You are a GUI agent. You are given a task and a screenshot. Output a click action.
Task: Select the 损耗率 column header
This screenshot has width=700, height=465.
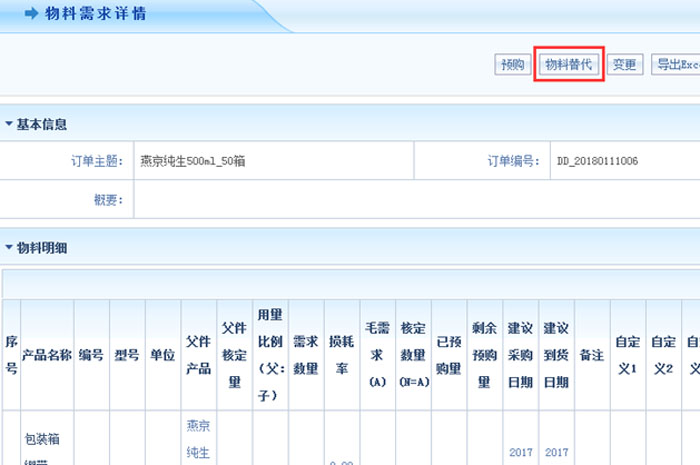(342, 355)
